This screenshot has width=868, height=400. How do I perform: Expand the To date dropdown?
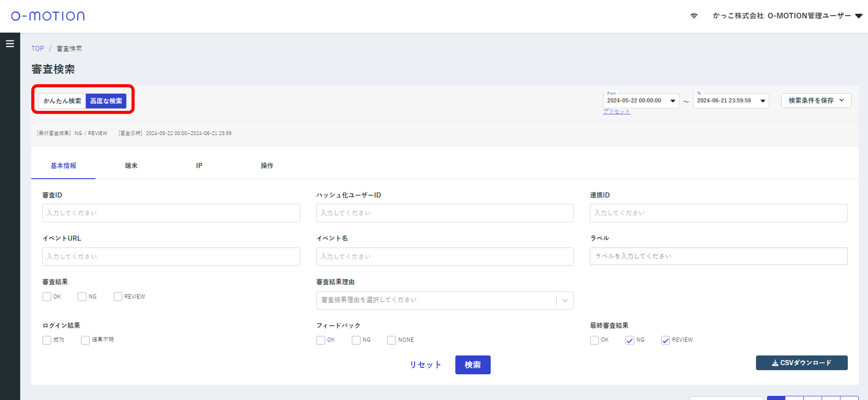[762, 101]
